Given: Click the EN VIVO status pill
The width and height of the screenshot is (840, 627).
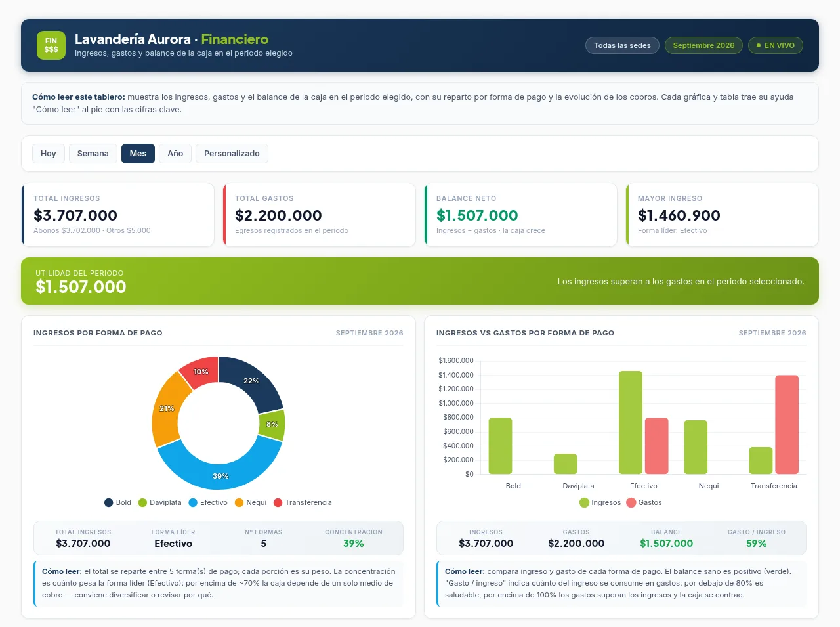Looking at the screenshot, I should (x=775, y=45).
